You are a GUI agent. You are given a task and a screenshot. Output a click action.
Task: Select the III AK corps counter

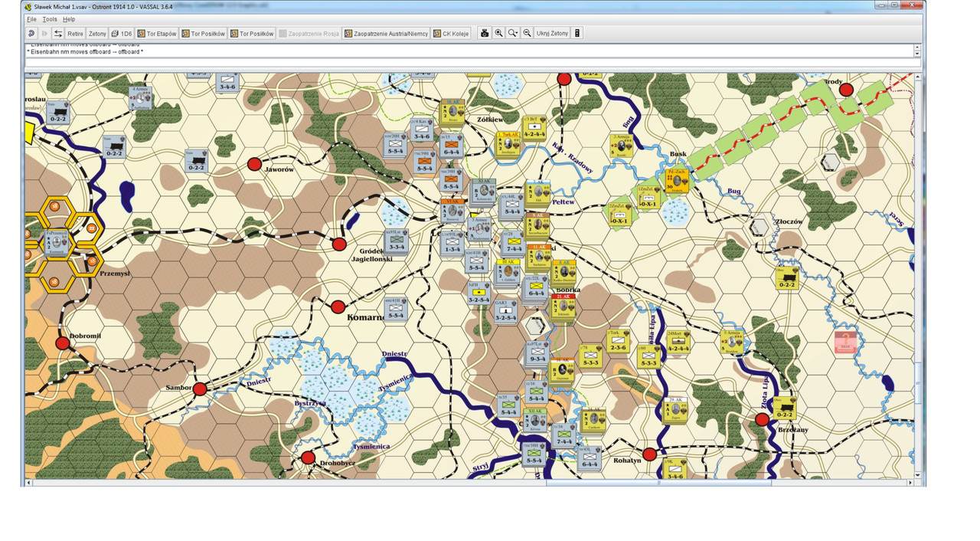[x=508, y=273]
